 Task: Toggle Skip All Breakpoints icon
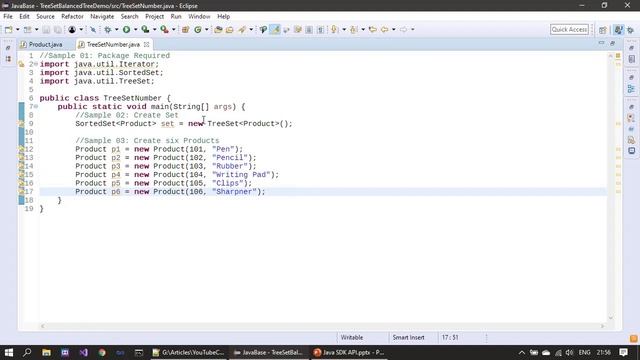[x=93, y=29]
